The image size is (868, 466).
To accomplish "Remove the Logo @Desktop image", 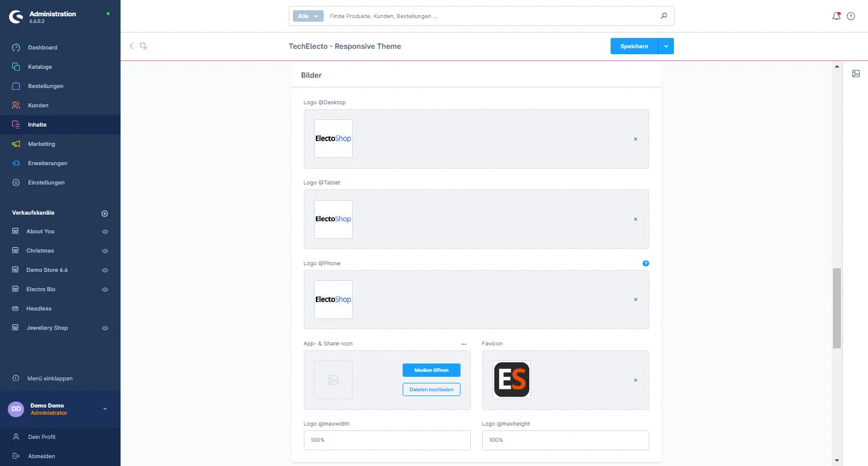I will (x=635, y=139).
